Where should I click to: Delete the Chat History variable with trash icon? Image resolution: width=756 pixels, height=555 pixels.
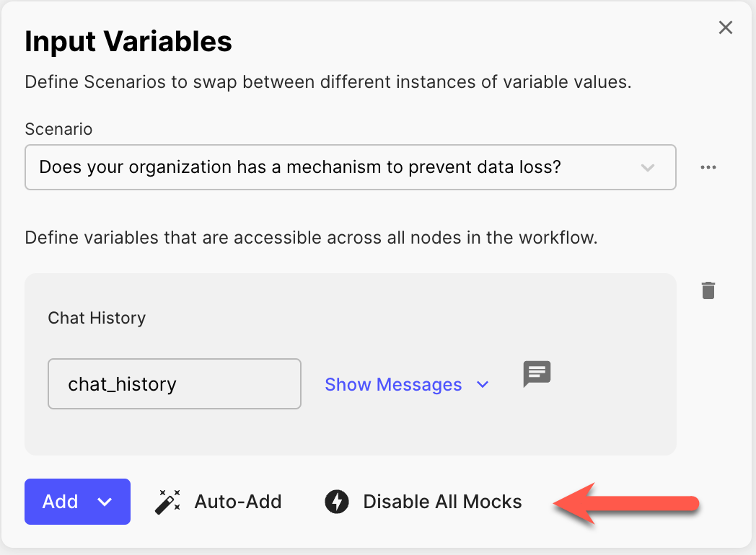tap(708, 290)
